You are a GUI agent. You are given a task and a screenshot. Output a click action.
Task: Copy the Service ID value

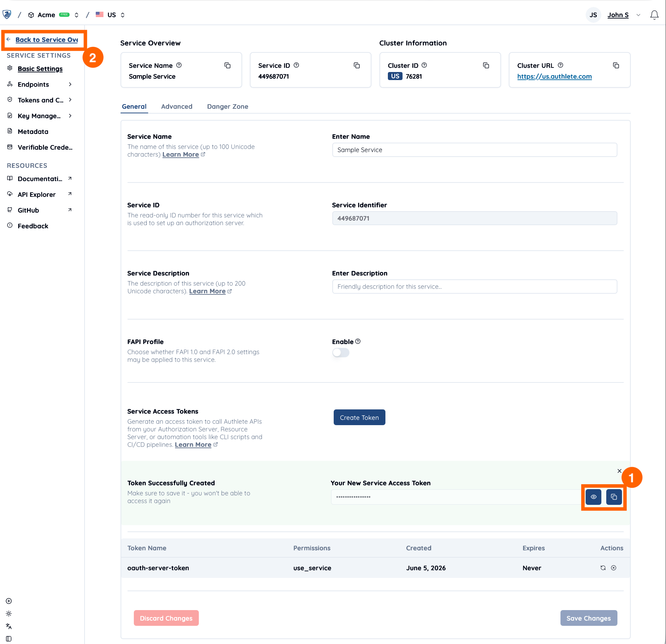(357, 65)
